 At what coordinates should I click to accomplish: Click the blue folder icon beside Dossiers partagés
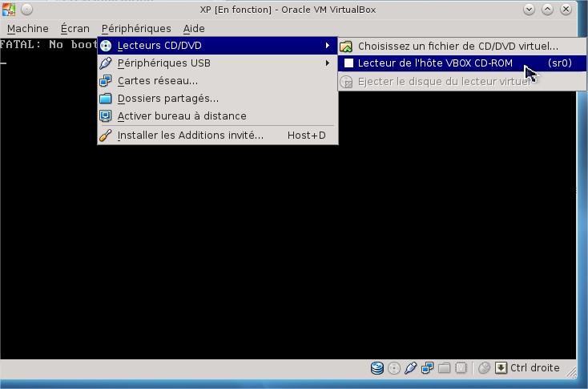[x=106, y=99]
